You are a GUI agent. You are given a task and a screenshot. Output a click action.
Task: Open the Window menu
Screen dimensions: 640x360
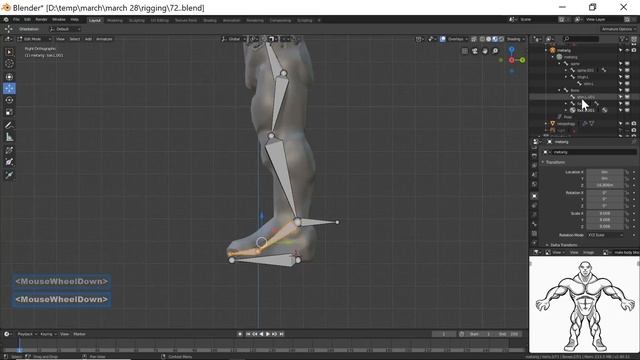[59, 20]
